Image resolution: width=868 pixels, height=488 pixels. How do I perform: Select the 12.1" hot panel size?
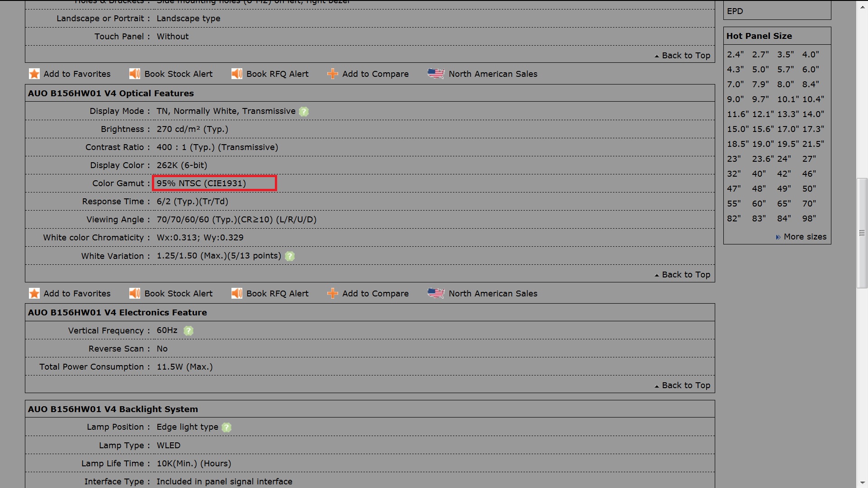(763, 114)
